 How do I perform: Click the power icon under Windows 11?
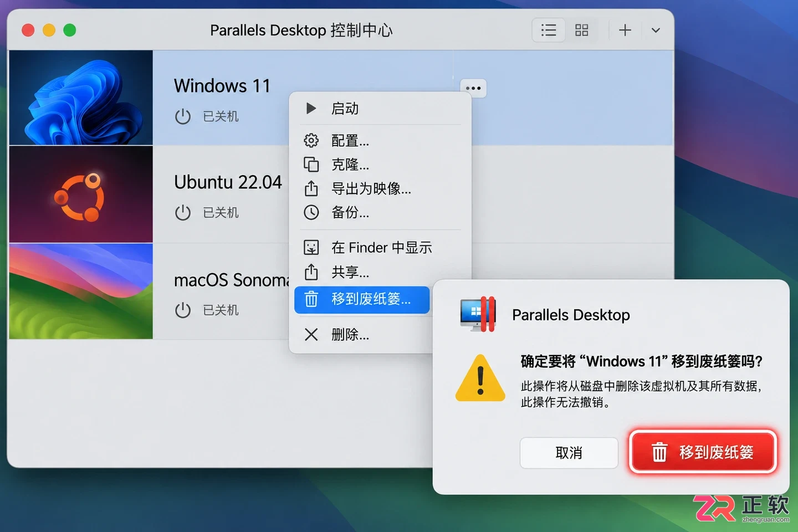click(x=183, y=116)
